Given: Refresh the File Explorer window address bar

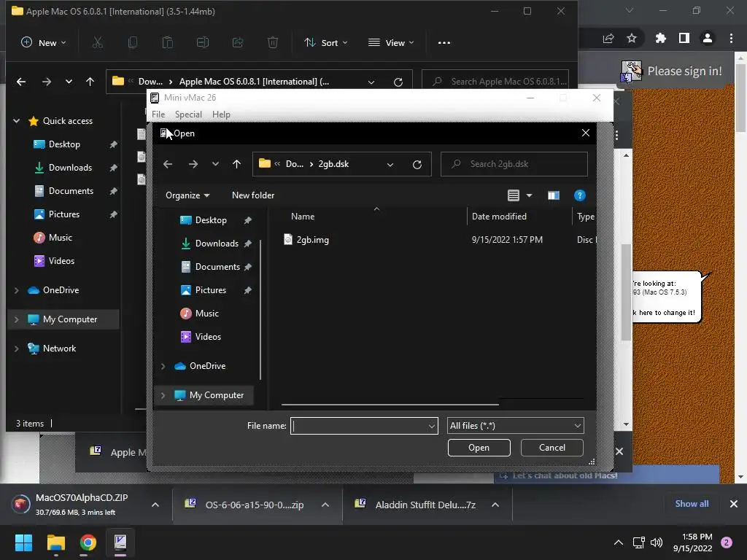Looking at the screenshot, I should [398, 82].
